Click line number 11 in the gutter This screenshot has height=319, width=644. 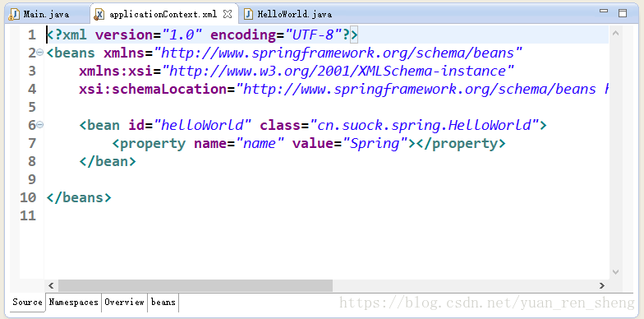click(x=28, y=215)
